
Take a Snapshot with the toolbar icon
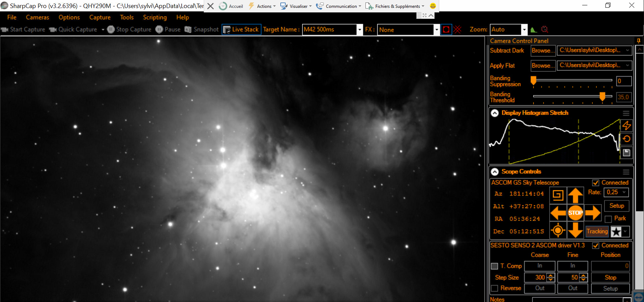pyautogui.click(x=188, y=29)
